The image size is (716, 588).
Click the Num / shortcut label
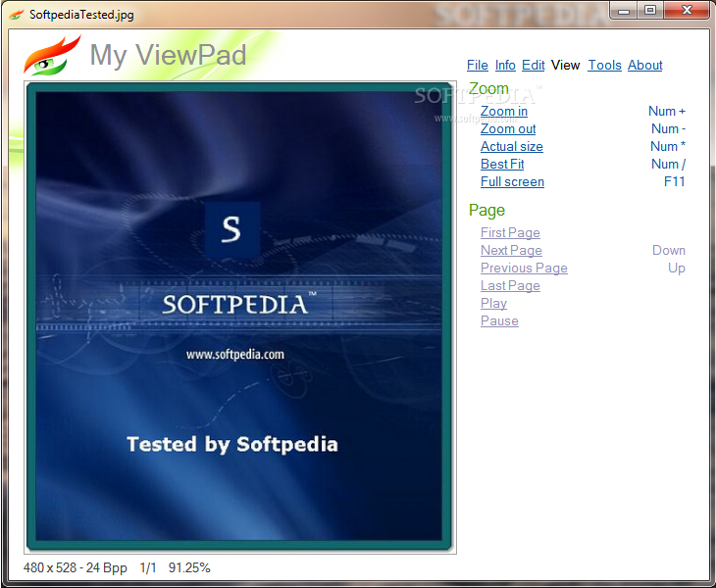tap(668, 165)
